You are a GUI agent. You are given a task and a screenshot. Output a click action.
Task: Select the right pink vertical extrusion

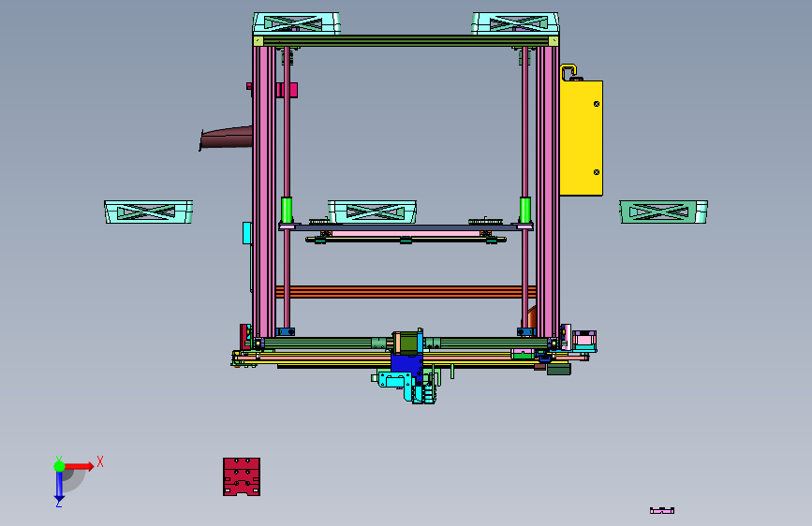[547, 192]
